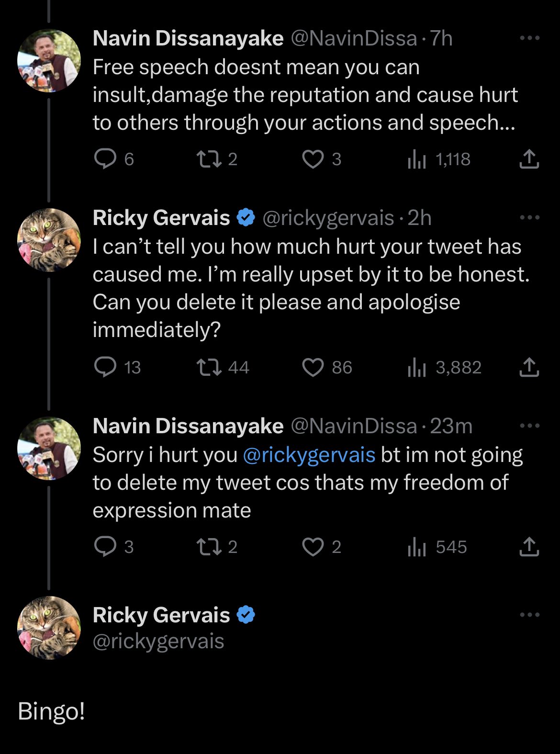Open Navin Dissanayake's profile picture at top
Viewport: 560px width, 754px height.
pyautogui.click(x=49, y=61)
